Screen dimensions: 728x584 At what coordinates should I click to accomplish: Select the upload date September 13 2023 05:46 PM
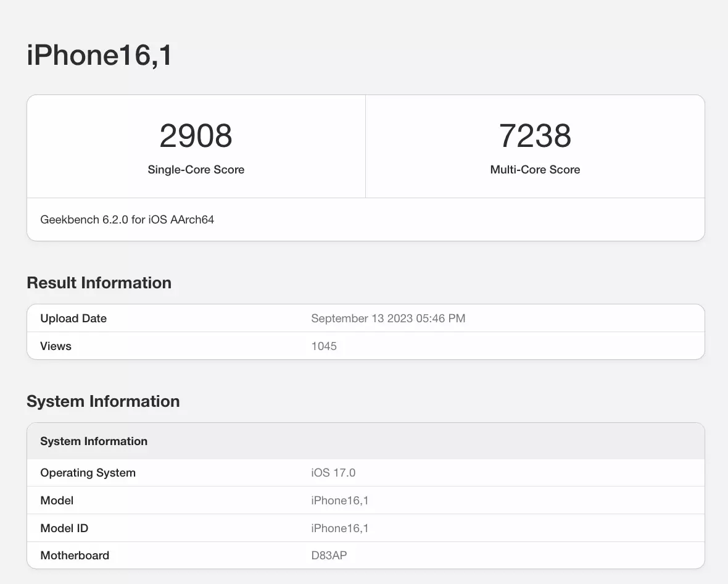(x=388, y=319)
